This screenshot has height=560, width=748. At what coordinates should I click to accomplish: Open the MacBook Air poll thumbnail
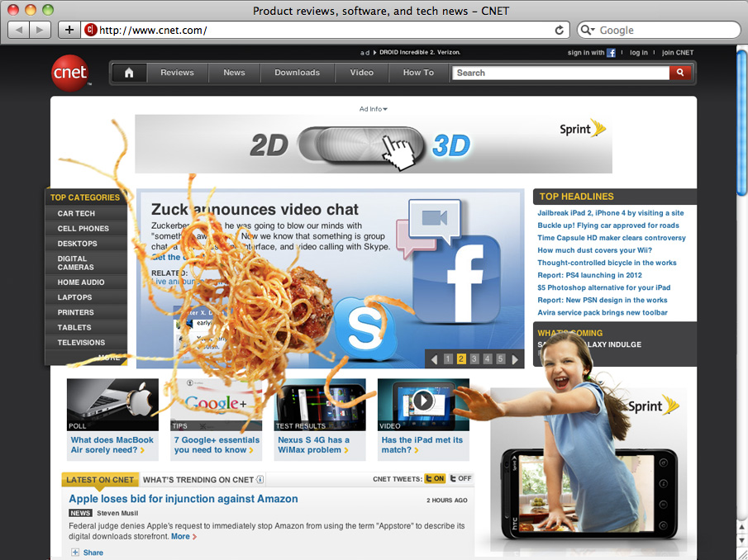pyautogui.click(x=112, y=405)
